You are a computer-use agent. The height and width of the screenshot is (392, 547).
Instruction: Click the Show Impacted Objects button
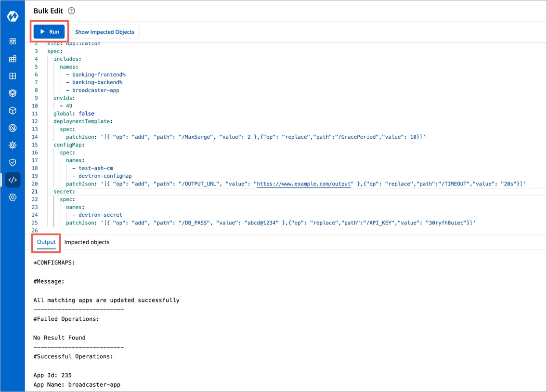(104, 32)
